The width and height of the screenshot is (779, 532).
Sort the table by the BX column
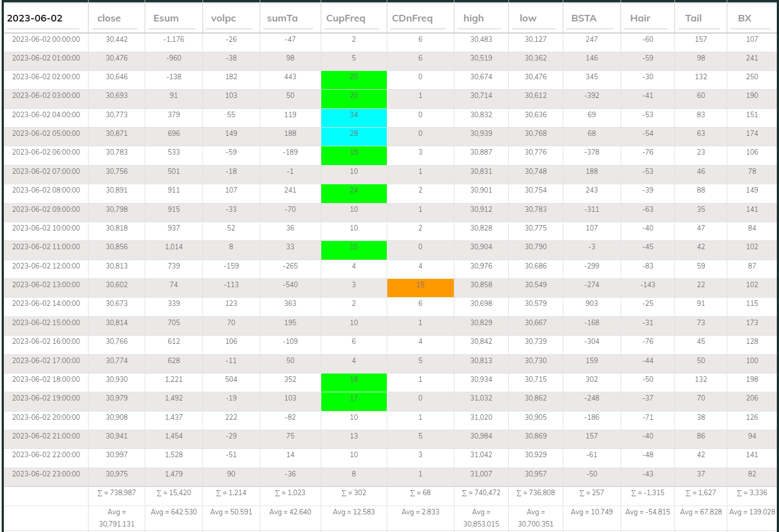744,18
